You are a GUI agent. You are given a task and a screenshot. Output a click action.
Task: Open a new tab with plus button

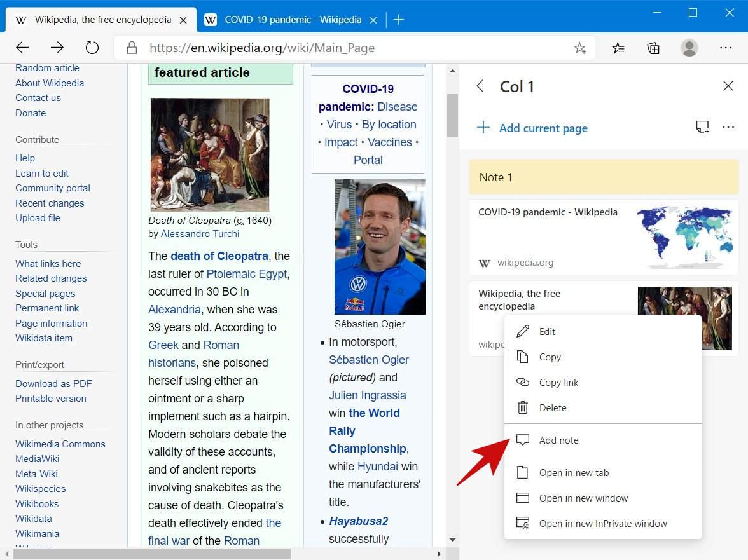point(398,20)
